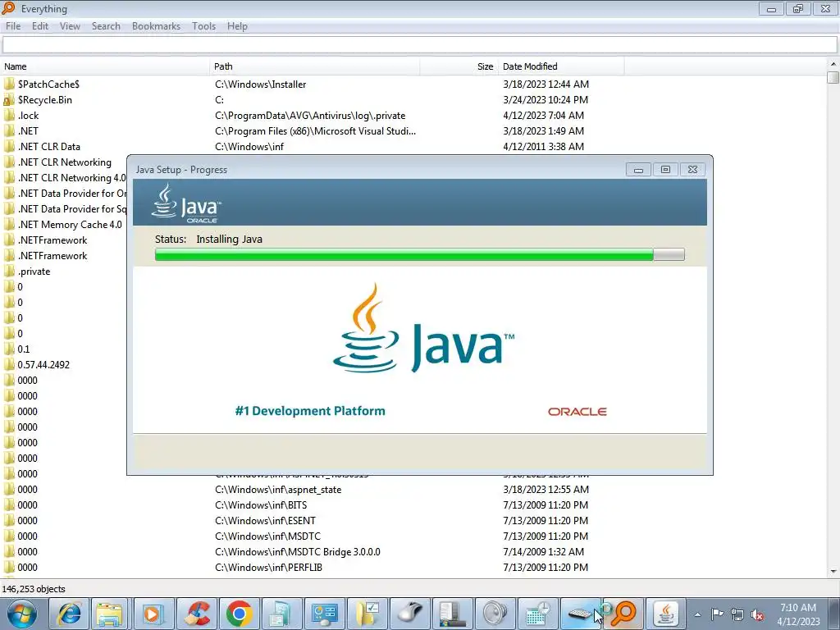
Task: Click path C:\ProgramData\AVG\Antivirus\log\.private
Action: (310, 116)
